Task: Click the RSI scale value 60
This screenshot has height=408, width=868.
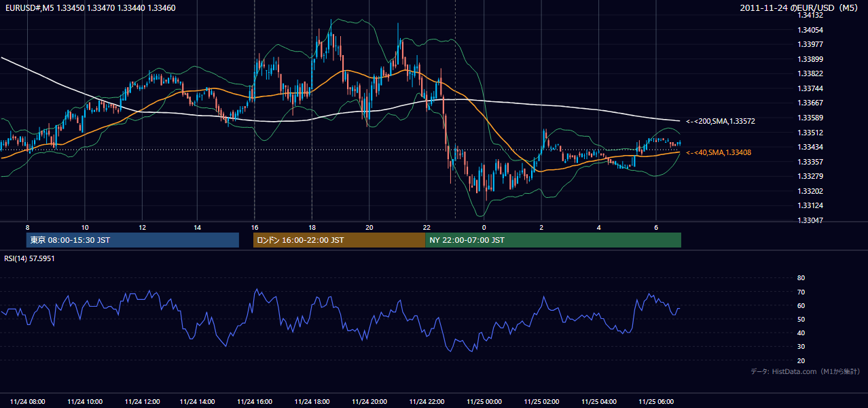Action: (x=801, y=305)
